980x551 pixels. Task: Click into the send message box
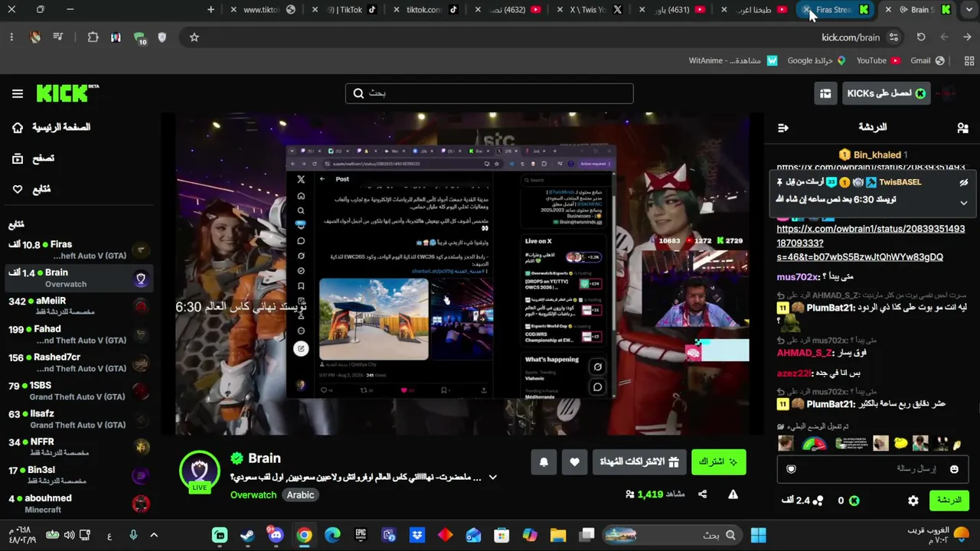point(872,469)
